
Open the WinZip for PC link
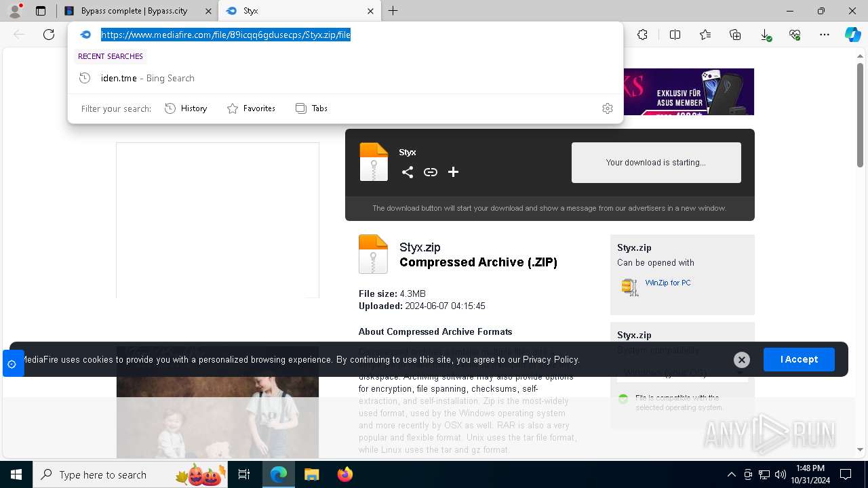pos(668,283)
